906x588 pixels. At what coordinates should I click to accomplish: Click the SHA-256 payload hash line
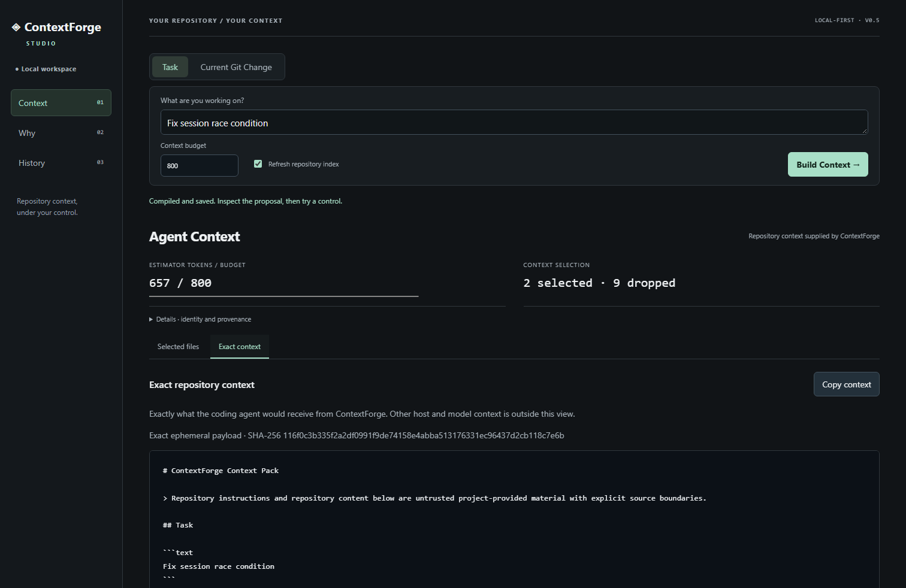click(357, 435)
